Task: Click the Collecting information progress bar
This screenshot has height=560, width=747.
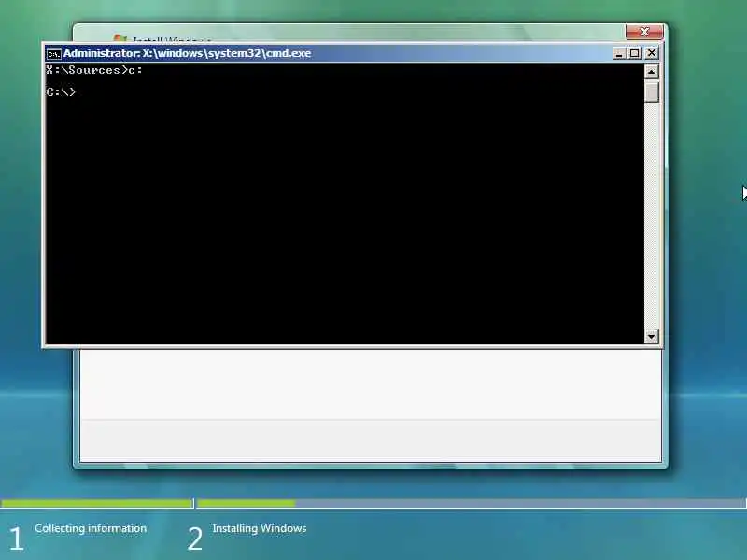Action: [96, 503]
